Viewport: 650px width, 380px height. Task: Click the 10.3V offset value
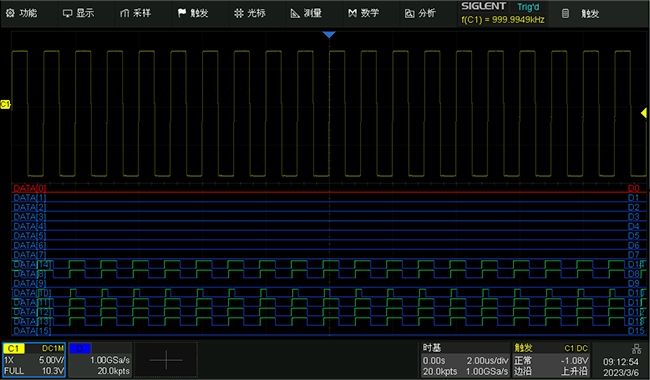(x=53, y=371)
